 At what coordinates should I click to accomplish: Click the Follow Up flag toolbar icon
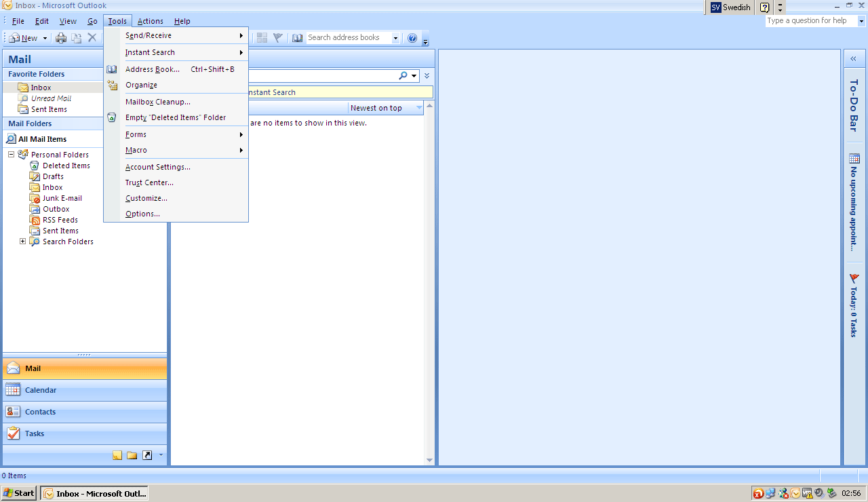(277, 38)
